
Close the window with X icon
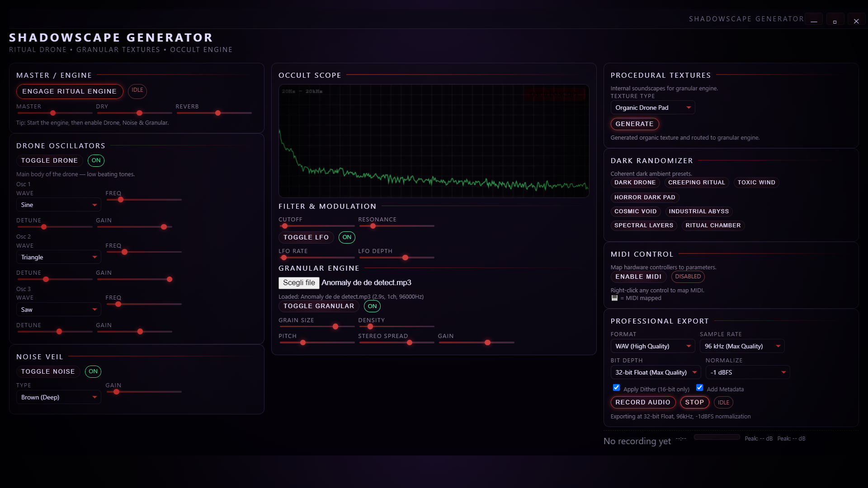[856, 21]
